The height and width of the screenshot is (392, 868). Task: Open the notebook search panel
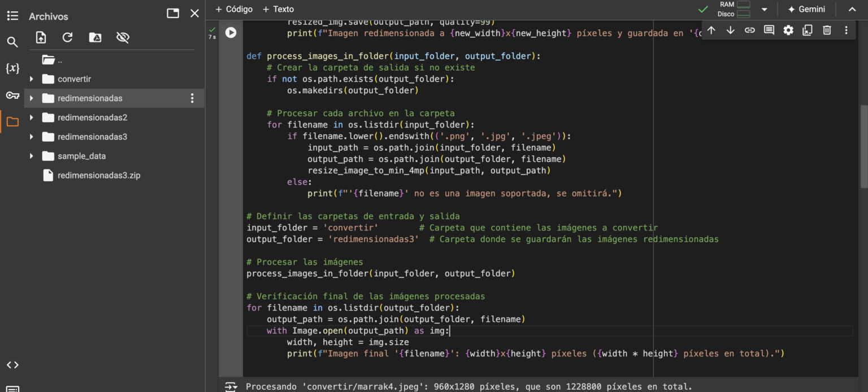[12, 42]
